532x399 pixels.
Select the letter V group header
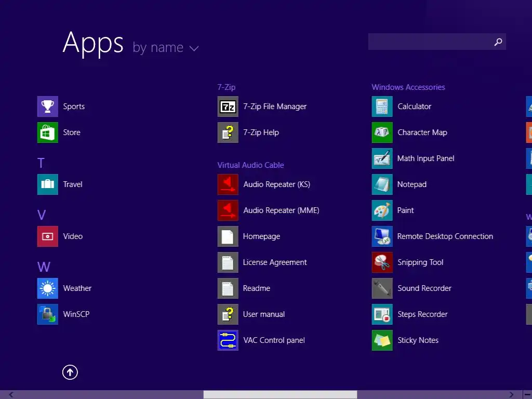click(42, 215)
